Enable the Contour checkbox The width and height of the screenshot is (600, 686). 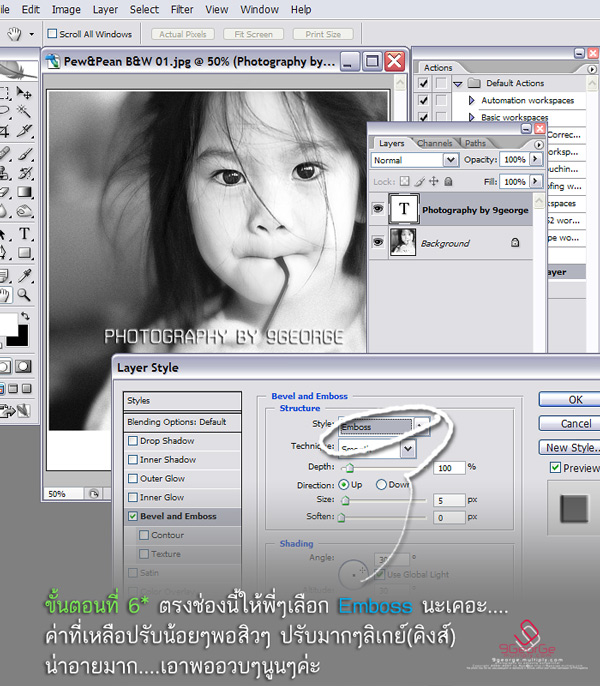144,535
